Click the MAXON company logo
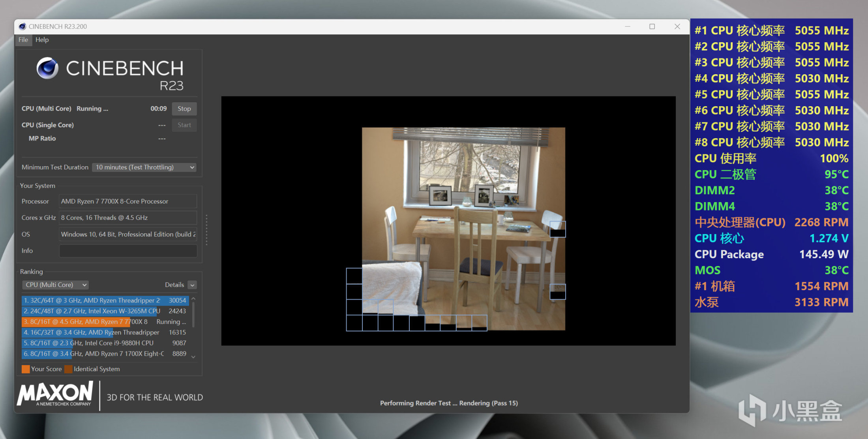 [55, 394]
